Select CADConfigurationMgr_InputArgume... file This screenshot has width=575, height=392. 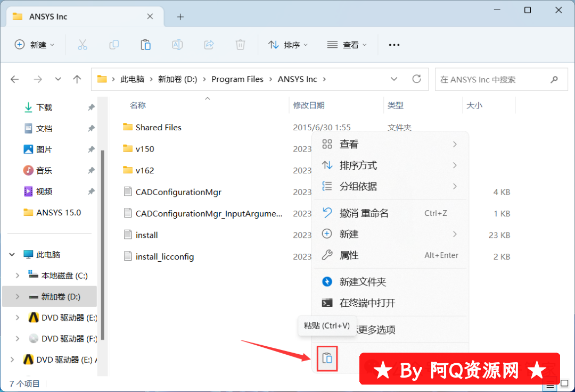[x=209, y=214]
